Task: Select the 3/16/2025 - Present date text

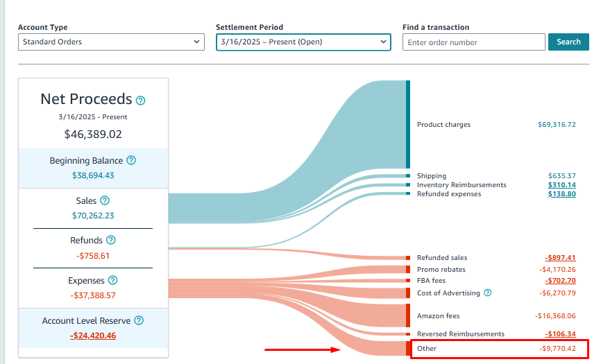Action: point(93,116)
